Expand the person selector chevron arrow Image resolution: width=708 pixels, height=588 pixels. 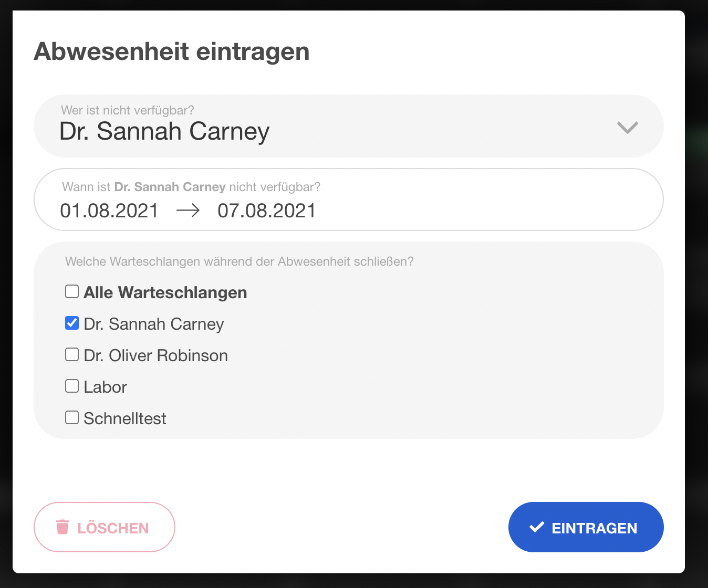click(x=627, y=127)
